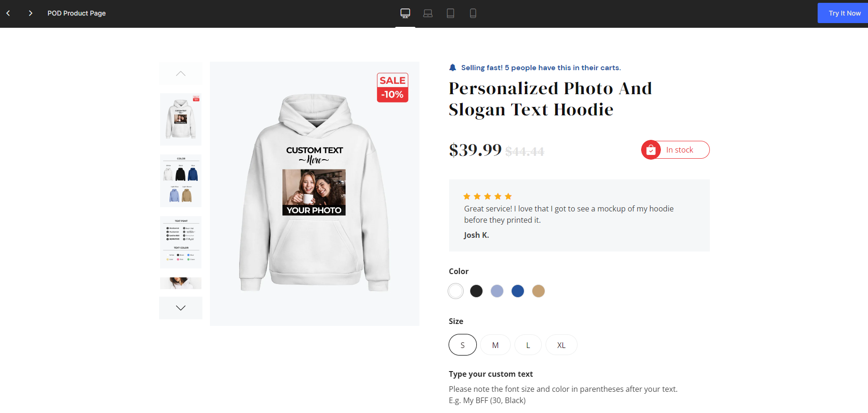The image size is (868, 413).
Task: Select size M option
Action: point(495,345)
